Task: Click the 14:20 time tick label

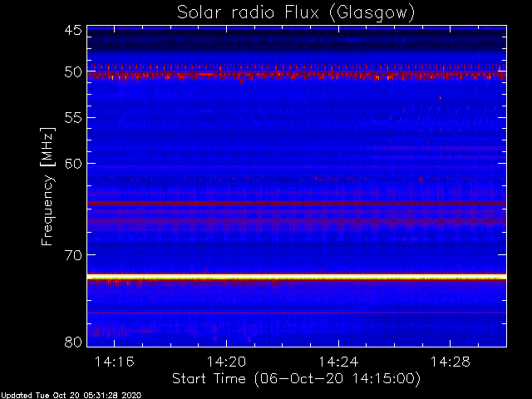Action: pyautogui.click(x=226, y=362)
